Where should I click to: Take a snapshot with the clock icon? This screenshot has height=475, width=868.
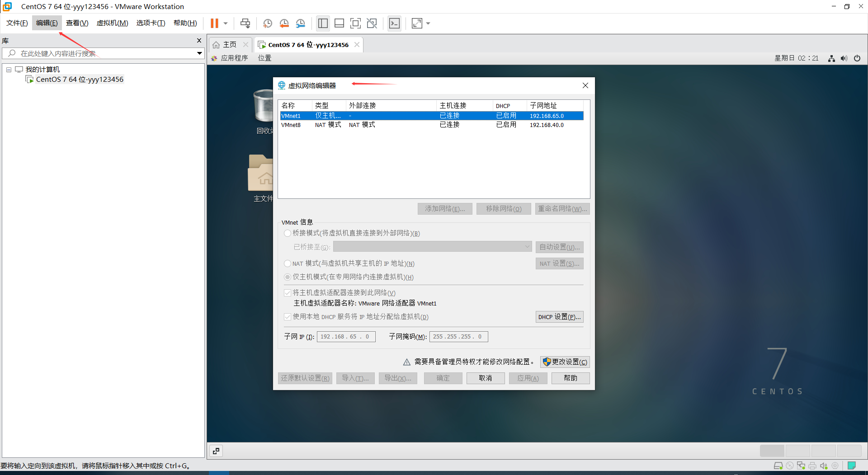click(267, 23)
